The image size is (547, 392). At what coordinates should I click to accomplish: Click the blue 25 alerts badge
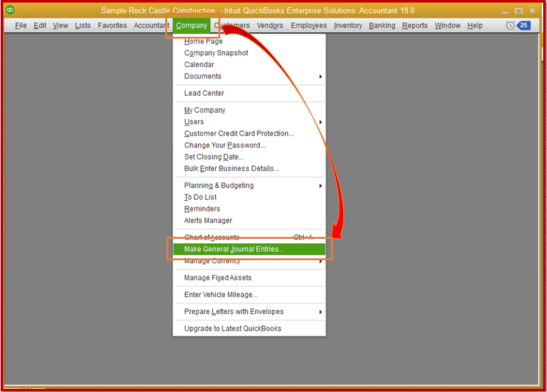(x=524, y=25)
